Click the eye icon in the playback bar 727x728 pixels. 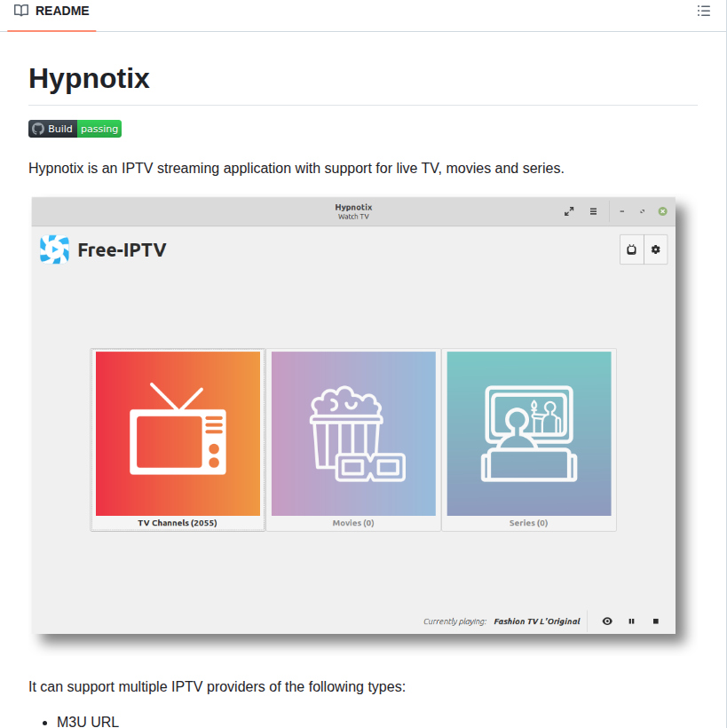[607, 621]
